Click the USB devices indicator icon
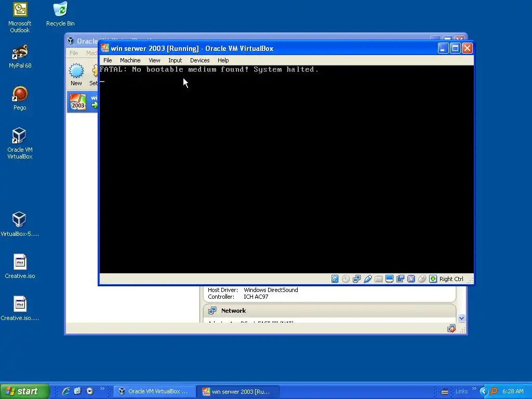 coord(367,279)
